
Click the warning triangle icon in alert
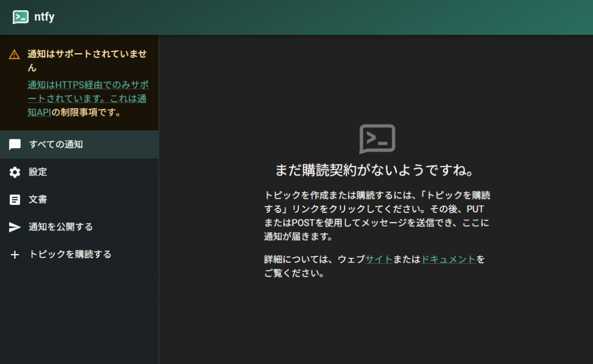tap(14, 55)
